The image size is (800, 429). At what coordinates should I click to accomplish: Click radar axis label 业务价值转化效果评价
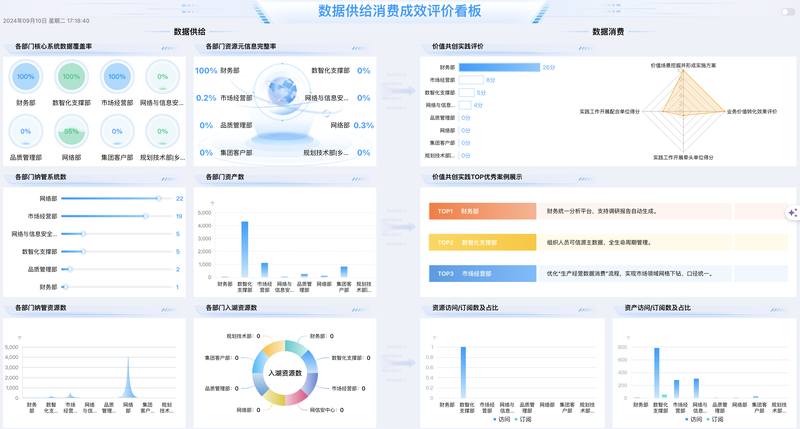[x=752, y=111]
